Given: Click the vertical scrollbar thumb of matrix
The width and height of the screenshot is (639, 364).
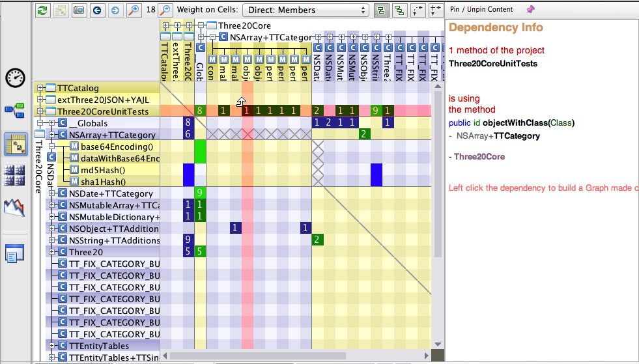Looking at the screenshot, I should pos(438,175).
